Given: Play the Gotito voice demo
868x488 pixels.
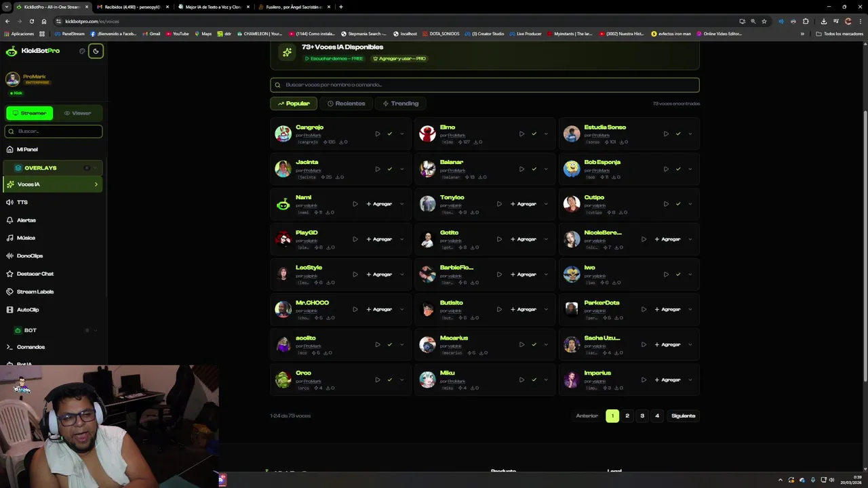Looking at the screenshot, I should (x=499, y=239).
